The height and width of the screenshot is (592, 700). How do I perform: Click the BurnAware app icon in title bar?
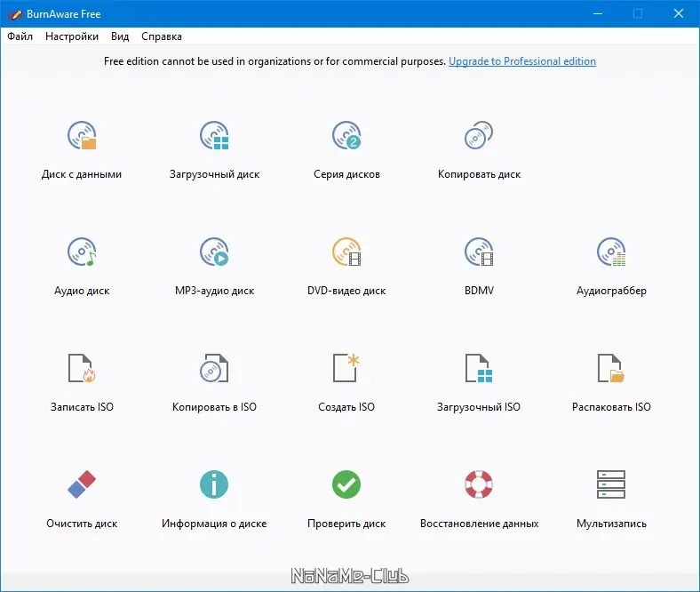(x=15, y=14)
